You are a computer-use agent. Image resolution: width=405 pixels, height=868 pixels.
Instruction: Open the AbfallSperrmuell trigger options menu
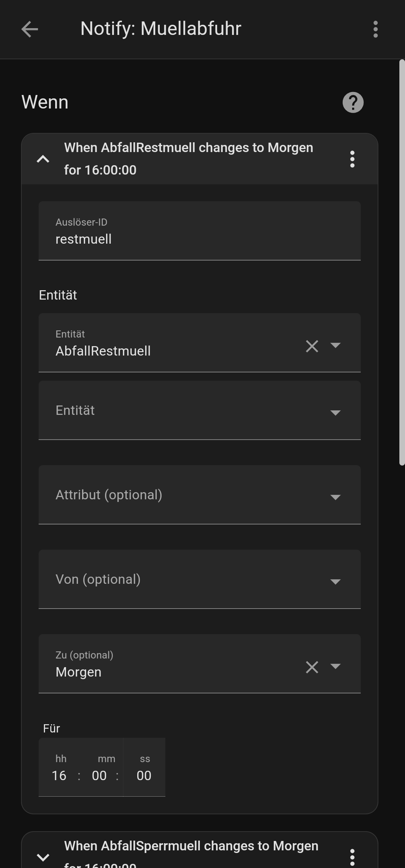(352, 857)
